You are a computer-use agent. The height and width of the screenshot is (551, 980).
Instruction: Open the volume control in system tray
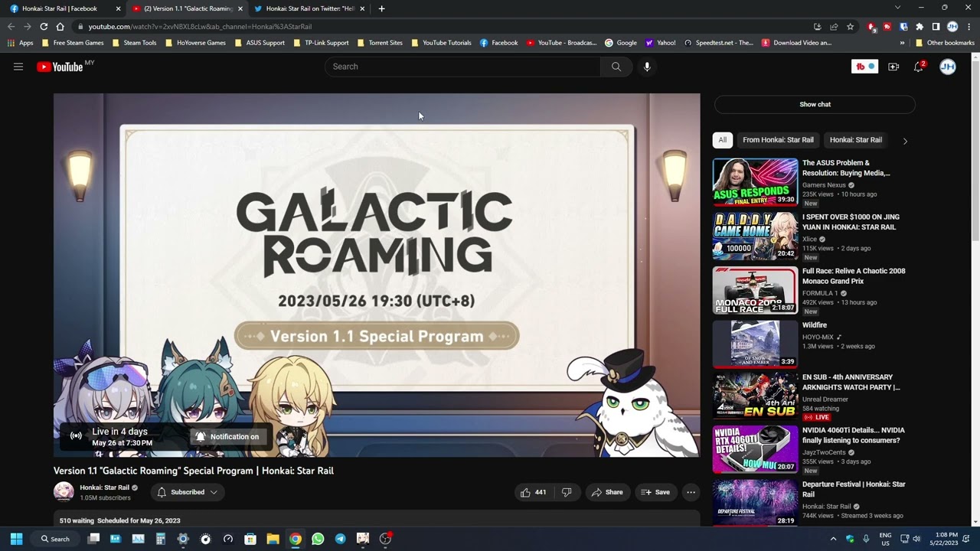918,539
